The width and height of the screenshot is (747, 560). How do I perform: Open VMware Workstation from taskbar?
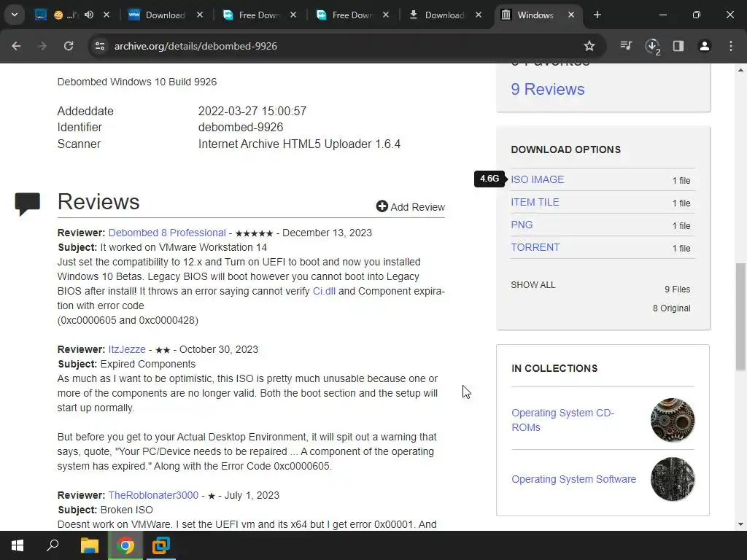point(161,545)
